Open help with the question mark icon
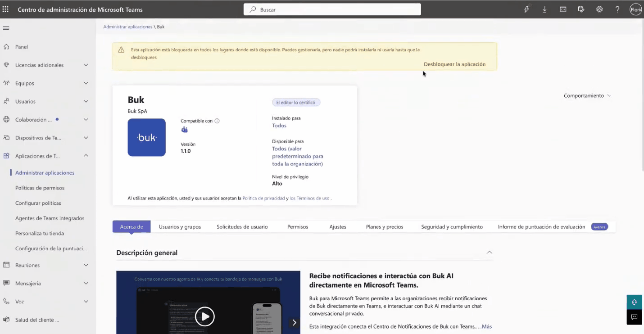Image resolution: width=644 pixels, height=334 pixels. coord(617,9)
